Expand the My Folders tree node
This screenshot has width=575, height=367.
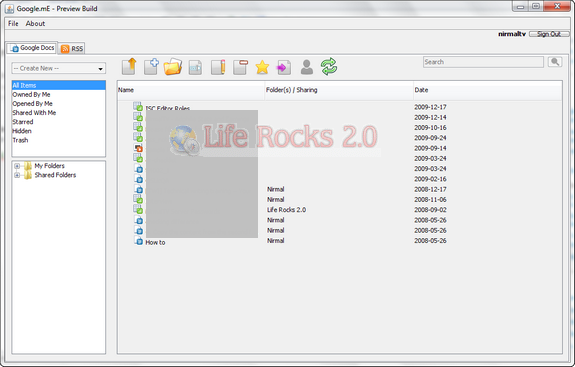(x=17, y=166)
